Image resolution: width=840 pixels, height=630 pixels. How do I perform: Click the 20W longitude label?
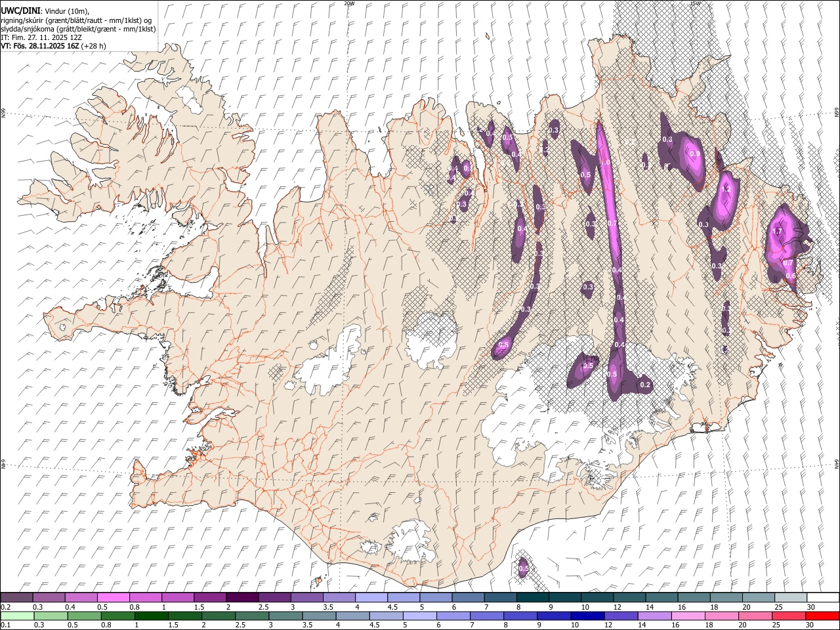(349, 3)
